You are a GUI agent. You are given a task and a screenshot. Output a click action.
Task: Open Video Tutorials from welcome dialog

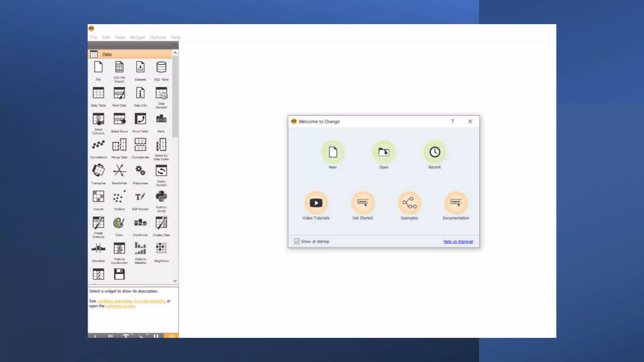(316, 203)
